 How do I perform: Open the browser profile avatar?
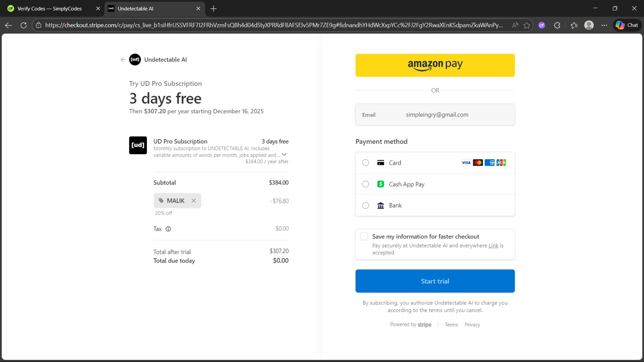click(x=589, y=25)
